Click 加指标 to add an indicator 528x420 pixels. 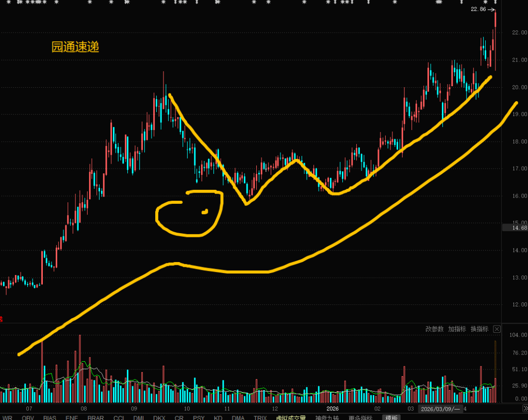[x=457, y=329]
